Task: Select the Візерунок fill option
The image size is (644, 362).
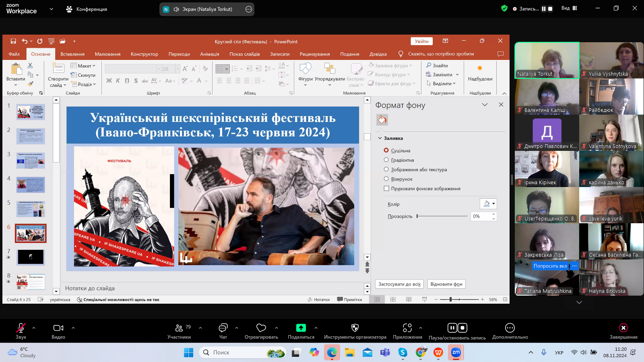Action: (x=386, y=179)
